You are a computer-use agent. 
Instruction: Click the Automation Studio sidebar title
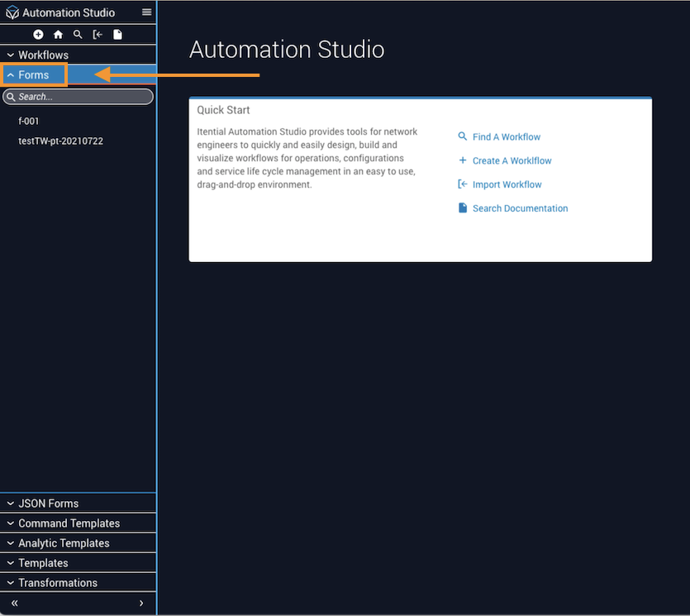(x=69, y=12)
